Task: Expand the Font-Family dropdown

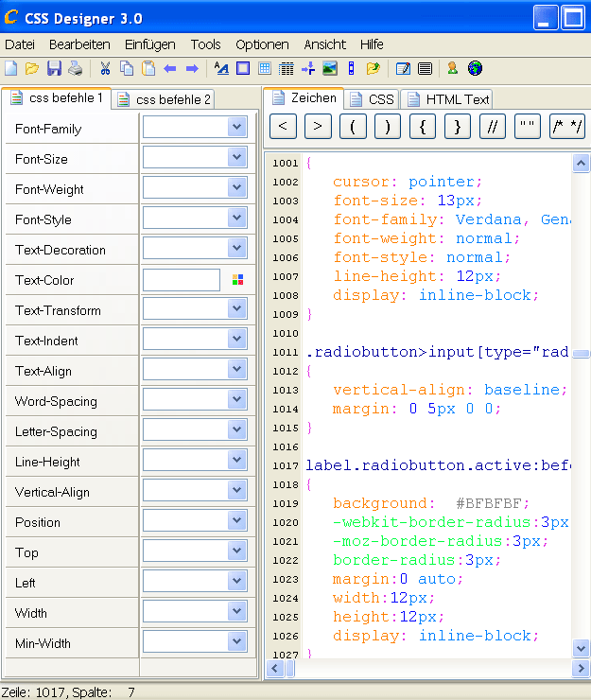Action: coord(237,127)
